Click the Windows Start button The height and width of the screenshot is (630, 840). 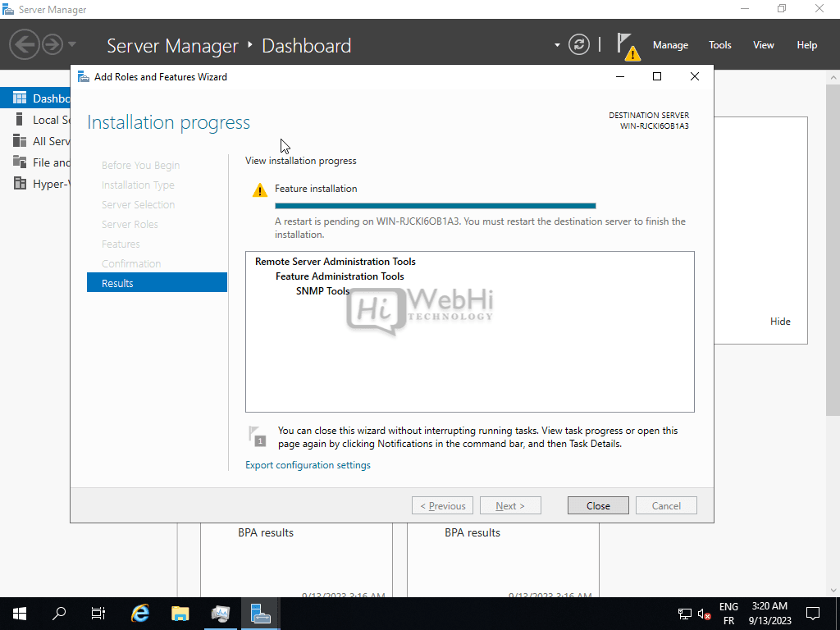coord(19,613)
